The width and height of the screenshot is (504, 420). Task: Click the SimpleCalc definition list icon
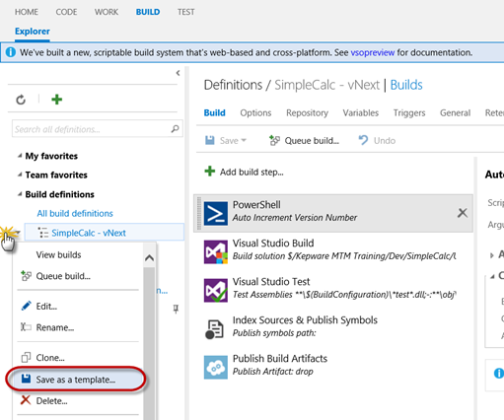point(42,233)
